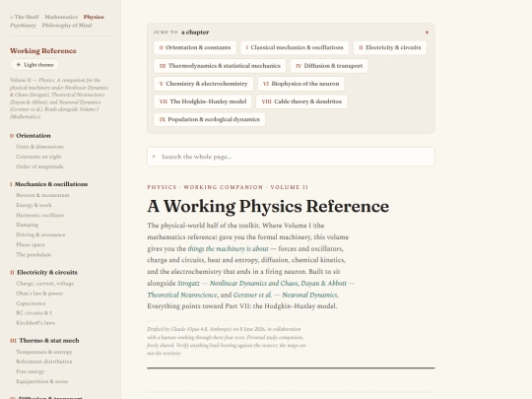This screenshot has width=532, height=399.
Task: Jump to Biophysics of the neuron
Action: coord(300,84)
